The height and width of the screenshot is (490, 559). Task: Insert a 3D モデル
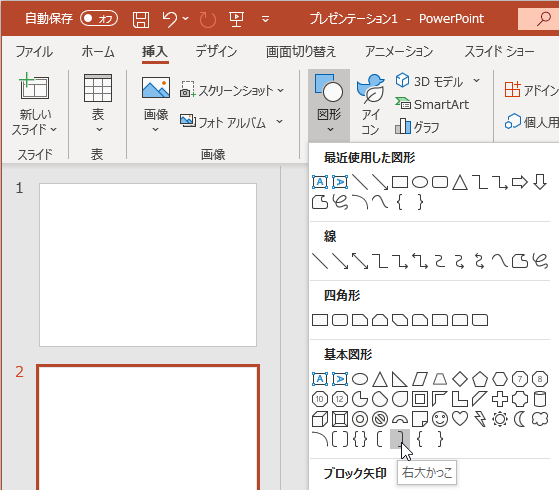(429, 81)
